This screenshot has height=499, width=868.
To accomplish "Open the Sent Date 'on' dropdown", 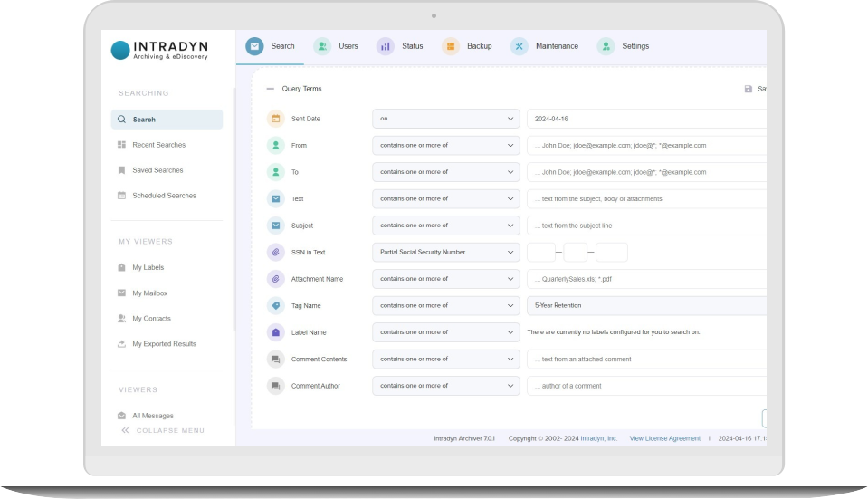I will click(446, 119).
